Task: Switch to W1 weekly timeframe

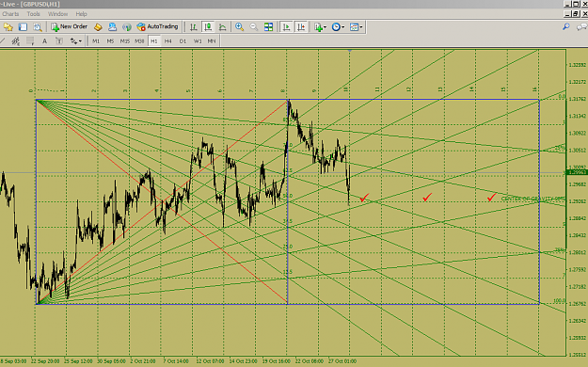Action: pos(198,40)
